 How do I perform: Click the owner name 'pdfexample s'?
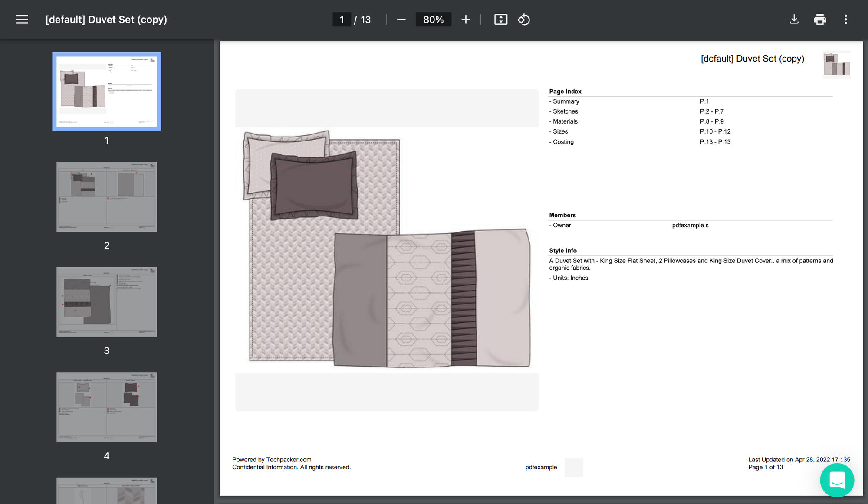coord(690,225)
